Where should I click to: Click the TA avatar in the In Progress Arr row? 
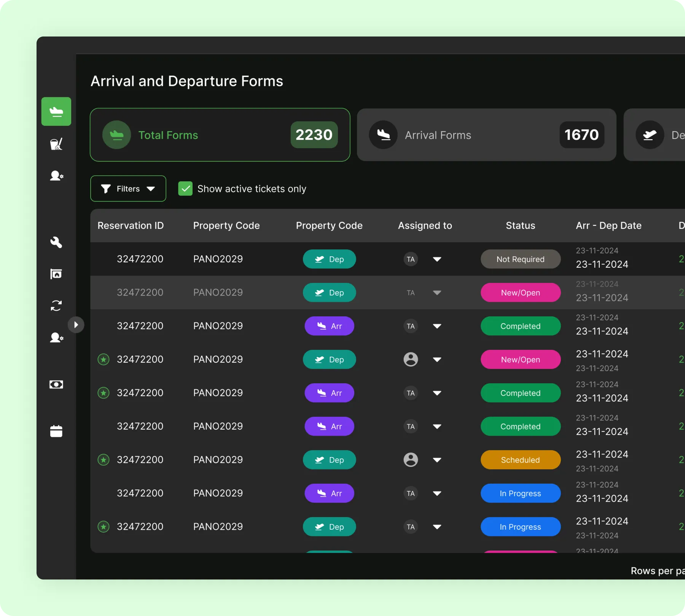pos(411,494)
